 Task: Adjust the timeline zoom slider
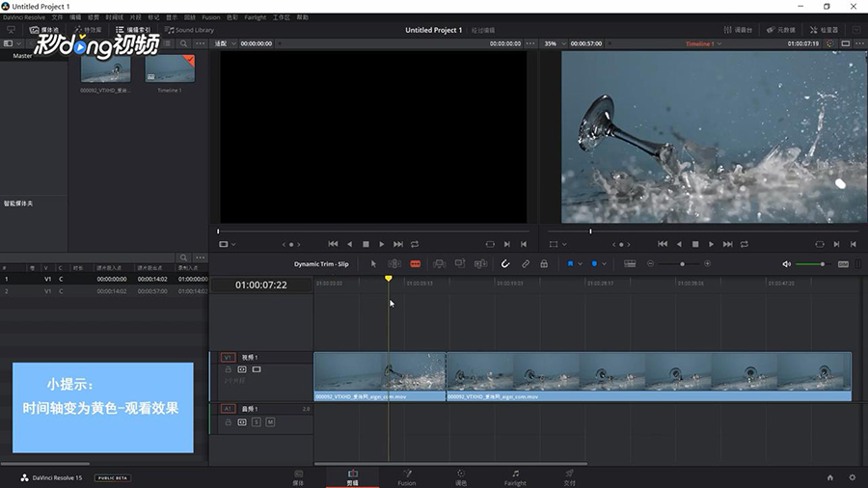click(682, 263)
